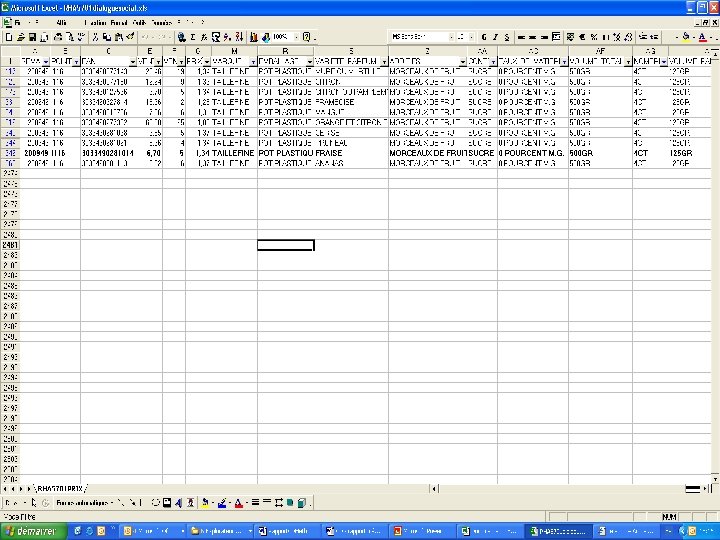720x540 pixels.
Task: Open autofilter dropdown for VOLUME TOTAL column
Action: click(x=628, y=62)
